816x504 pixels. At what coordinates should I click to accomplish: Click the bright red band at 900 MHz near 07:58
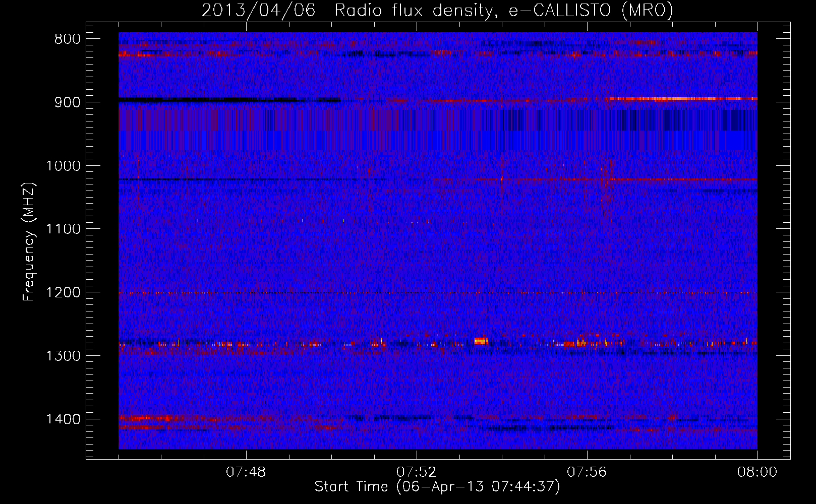683,99
